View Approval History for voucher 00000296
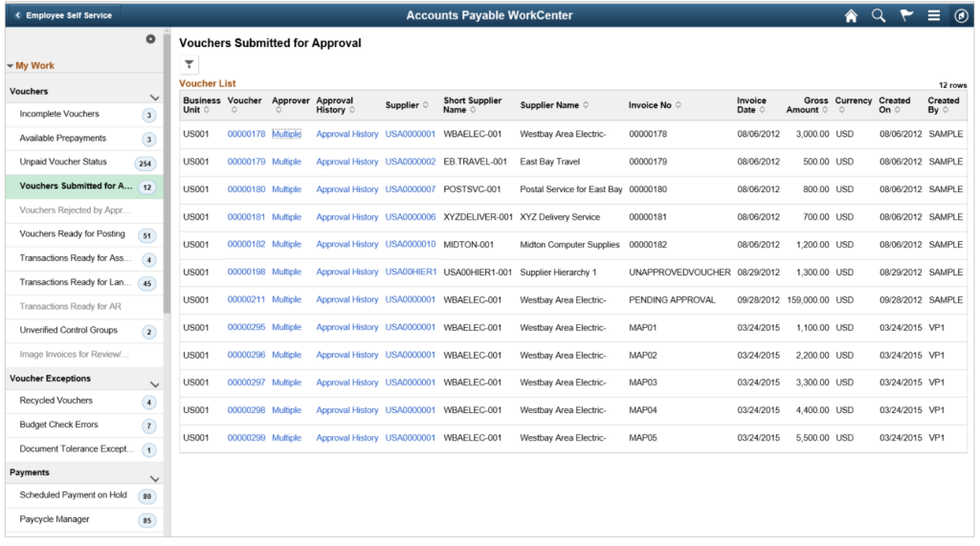The height and width of the screenshot is (546, 980). tap(346, 355)
